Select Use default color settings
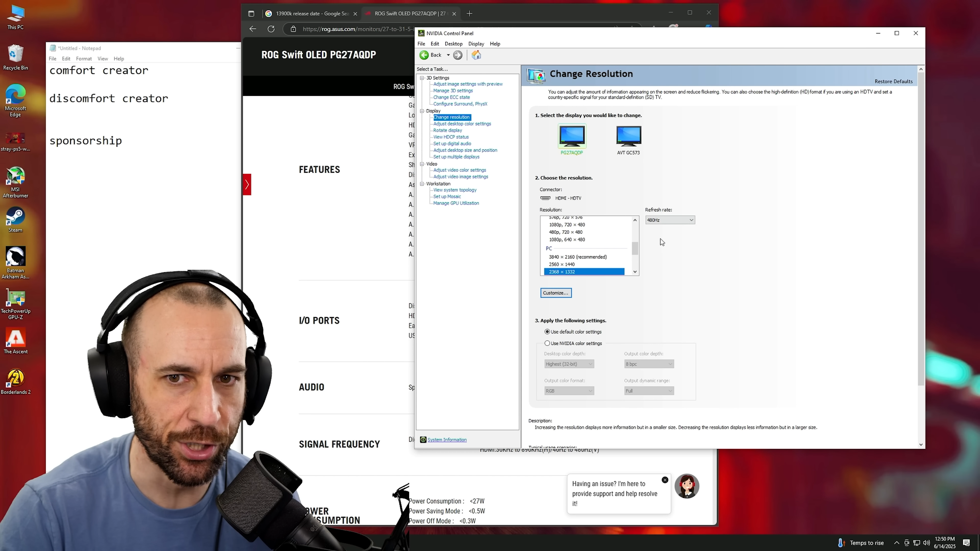Image resolution: width=980 pixels, height=551 pixels. [547, 332]
